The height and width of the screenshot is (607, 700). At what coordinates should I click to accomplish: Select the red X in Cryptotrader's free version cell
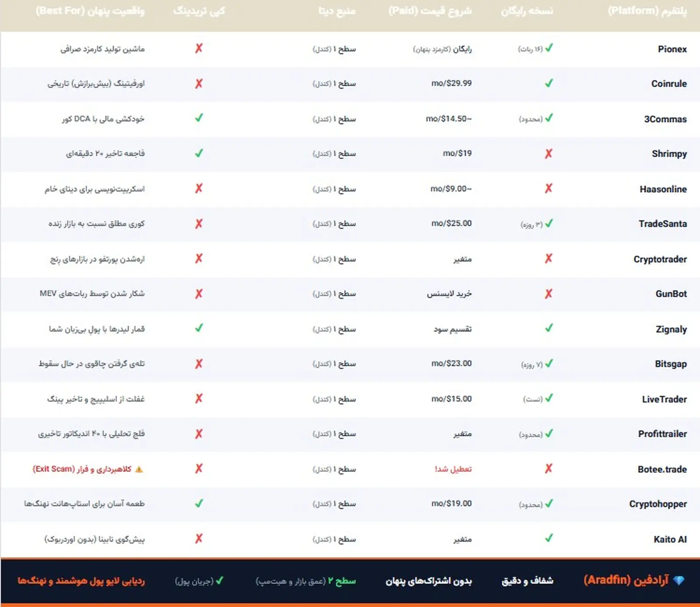(549, 258)
